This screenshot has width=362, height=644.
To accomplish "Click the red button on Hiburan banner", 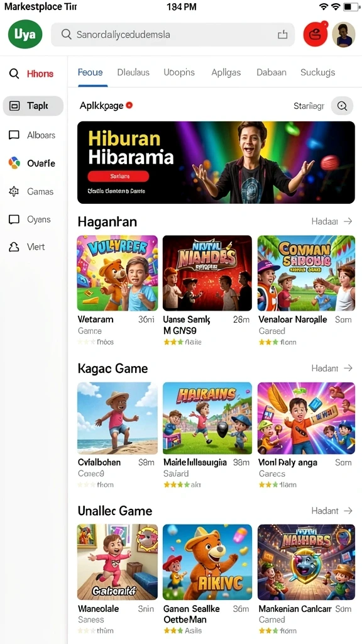I will click(x=118, y=176).
